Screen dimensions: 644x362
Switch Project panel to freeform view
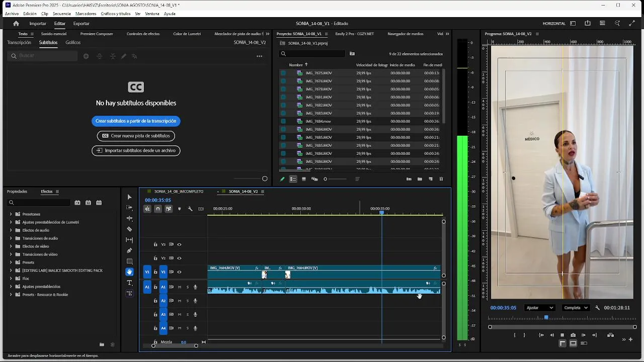click(x=314, y=179)
